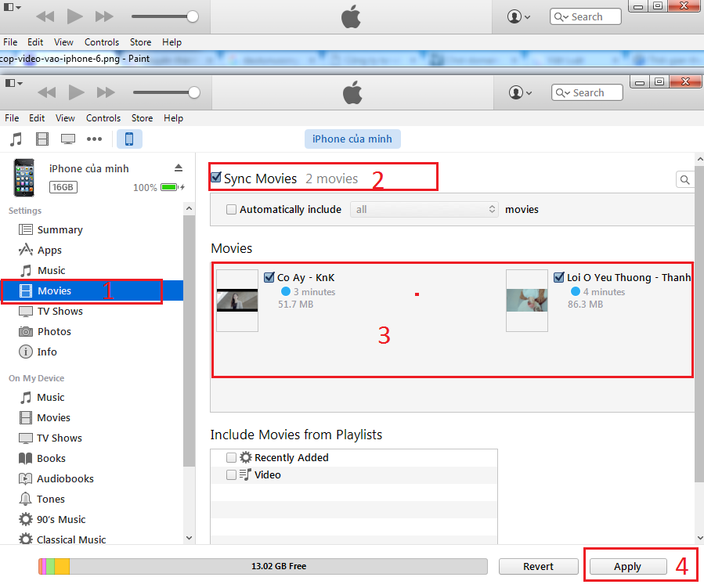This screenshot has height=588, width=704.
Task: Tick the Recently Added playlist checkbox
Action: click(x=231, y=457)
